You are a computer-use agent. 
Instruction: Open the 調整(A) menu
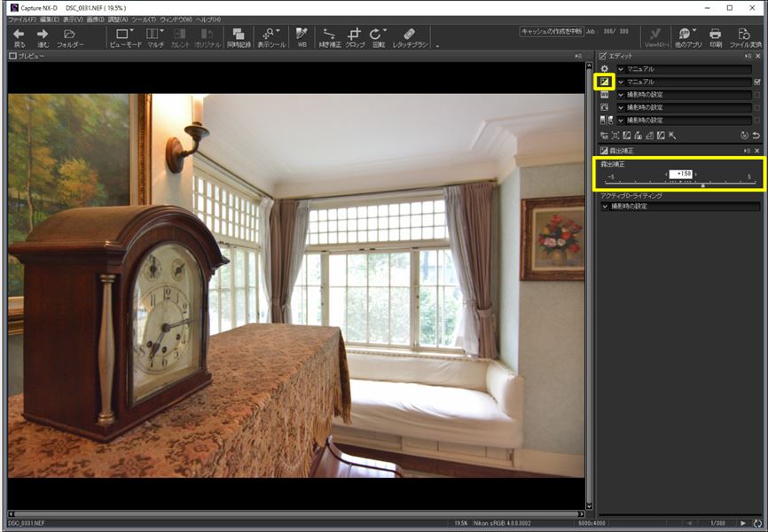pyautogui.click(x=118, y=20)
